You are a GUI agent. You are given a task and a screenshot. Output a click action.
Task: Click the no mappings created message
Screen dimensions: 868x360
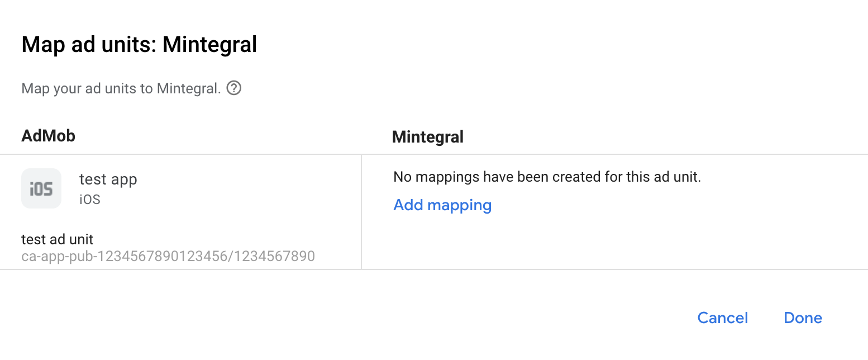pos(548,176)
